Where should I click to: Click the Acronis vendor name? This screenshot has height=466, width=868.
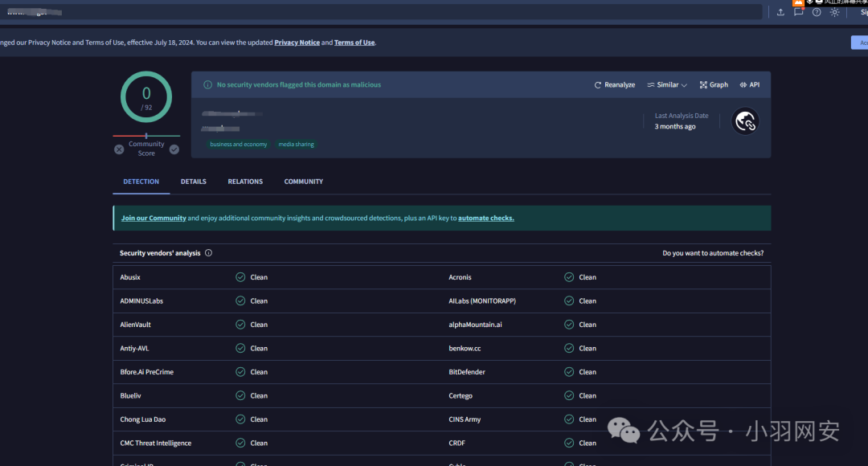(x=460, y=276)
